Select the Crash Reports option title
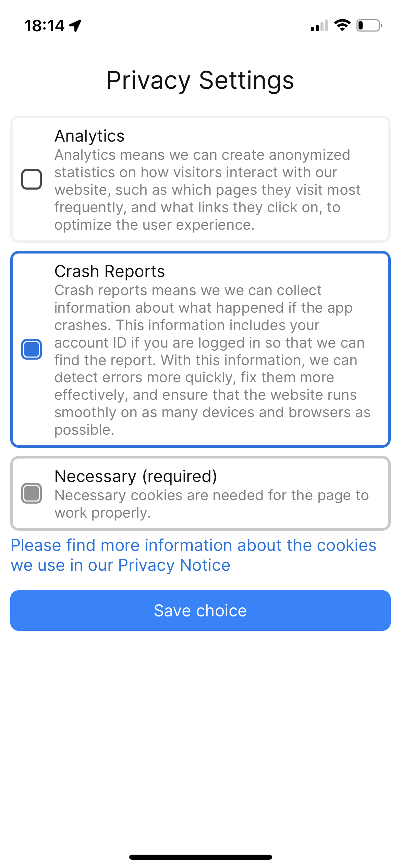The image size is (401, 868). click(x=110, y=271)
